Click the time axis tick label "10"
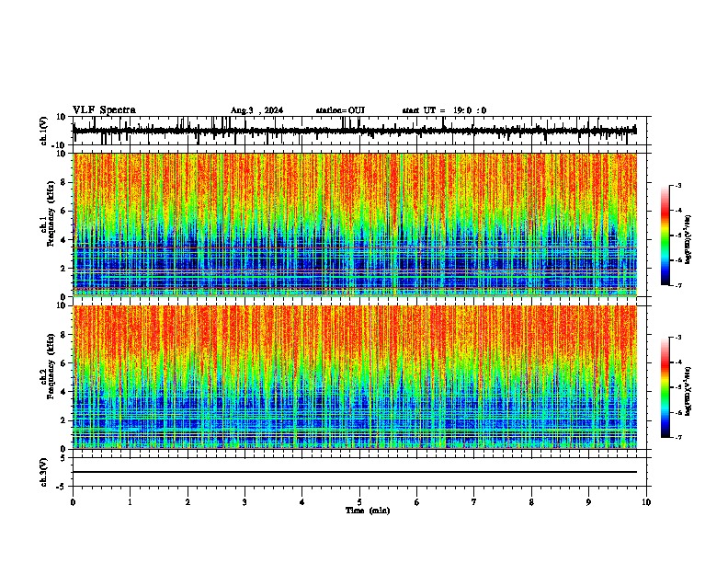Image resolution: width=728 pixels, height=563 pixels. pos(646,502)
